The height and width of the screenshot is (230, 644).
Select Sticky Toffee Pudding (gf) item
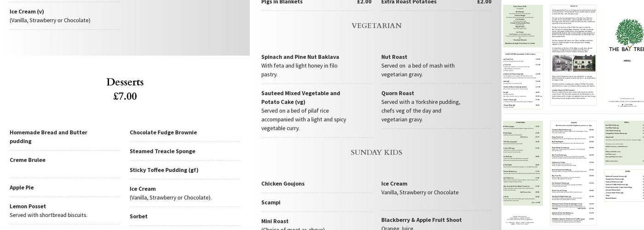pyautogui.click(x=164, y=170)
